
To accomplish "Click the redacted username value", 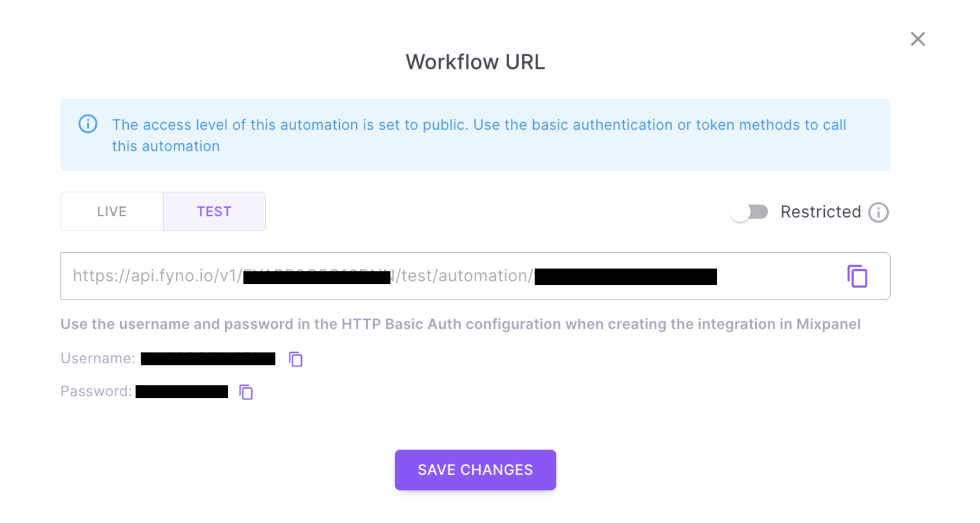I will 208,359.
